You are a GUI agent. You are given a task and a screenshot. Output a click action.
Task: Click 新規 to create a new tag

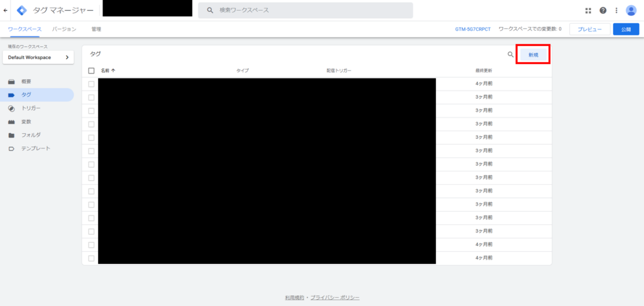pyautogui.click(x=533, y=55)
